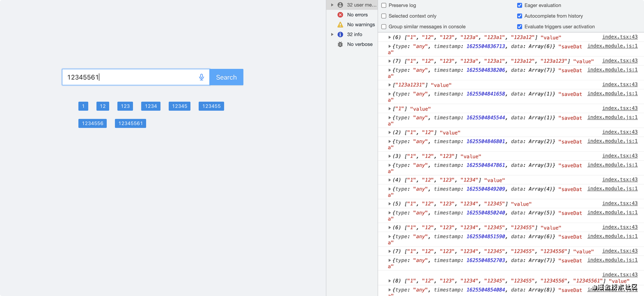Toggle Selected context only checkbox
Image resolution: width=644 pixels, height=296 pixels.
click(x=384, y=16)
